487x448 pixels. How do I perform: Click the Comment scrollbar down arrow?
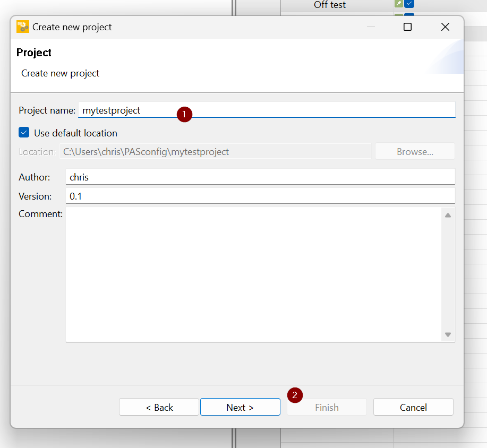(x=448, y=334)
